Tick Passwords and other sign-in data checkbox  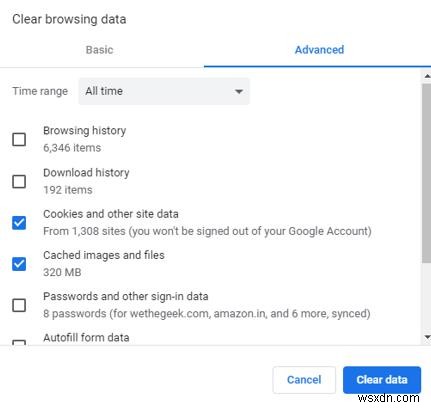[x=19, y=305]
